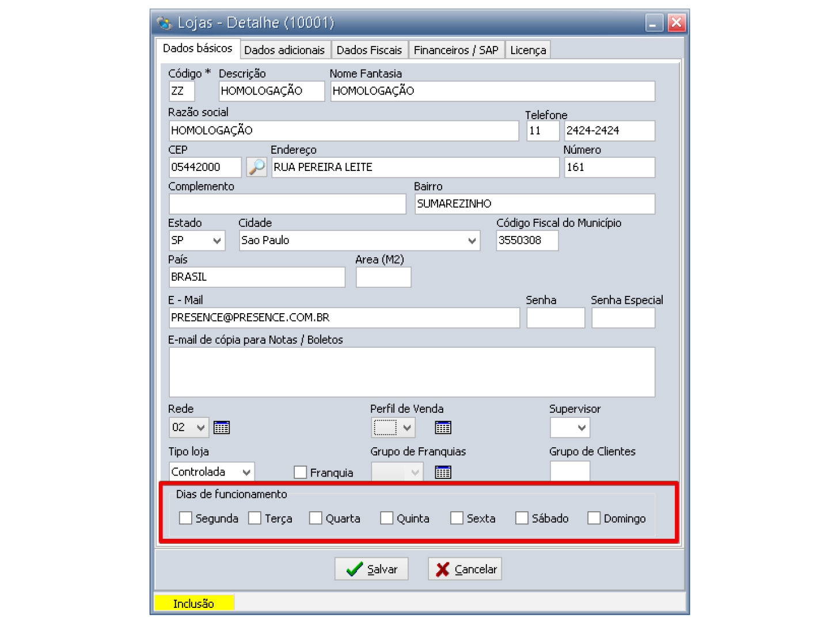Tick the Sábado checkbox
The height and width of the screenshot is (624, 840).
(x=522, y=519)
